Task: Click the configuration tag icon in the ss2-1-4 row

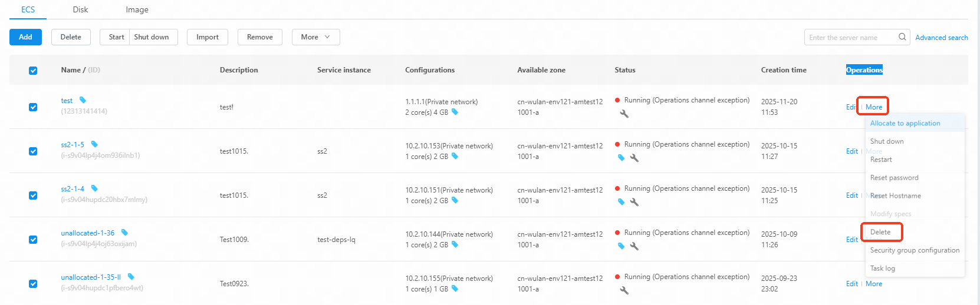Action: click(455, 200)
